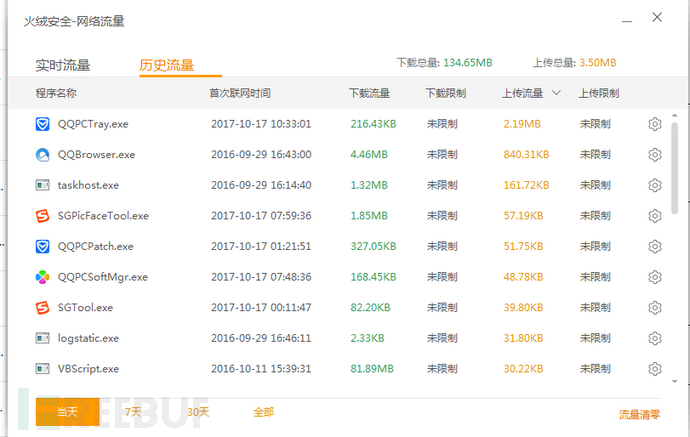
Task: Close the 网络流量 window
Action: click(657, 17)
